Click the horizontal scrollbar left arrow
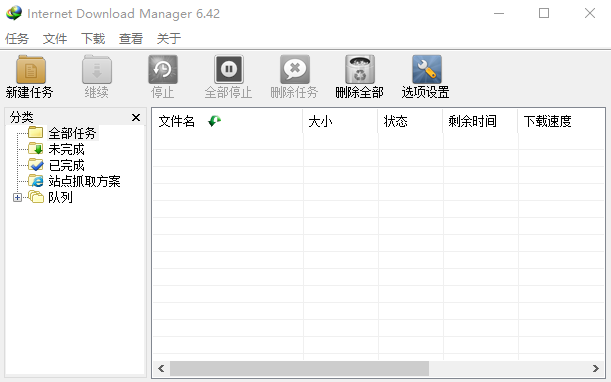This screenshot has height=382, width=611. (x=161, y=368)
